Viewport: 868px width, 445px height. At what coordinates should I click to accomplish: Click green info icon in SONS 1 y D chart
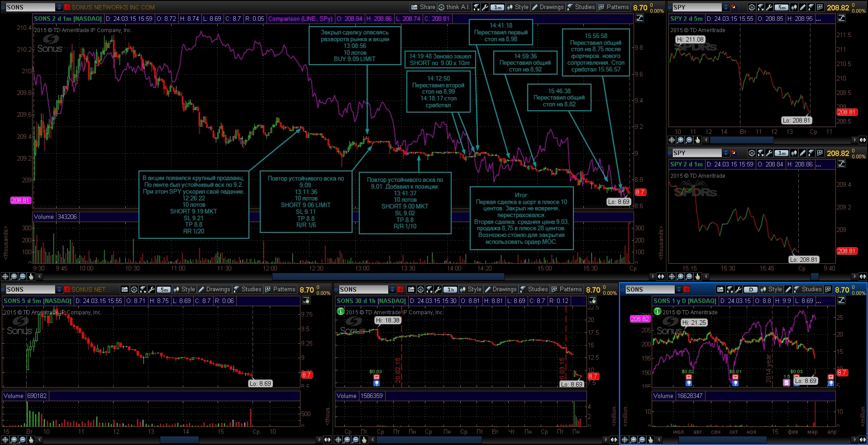tap(658, 311)
